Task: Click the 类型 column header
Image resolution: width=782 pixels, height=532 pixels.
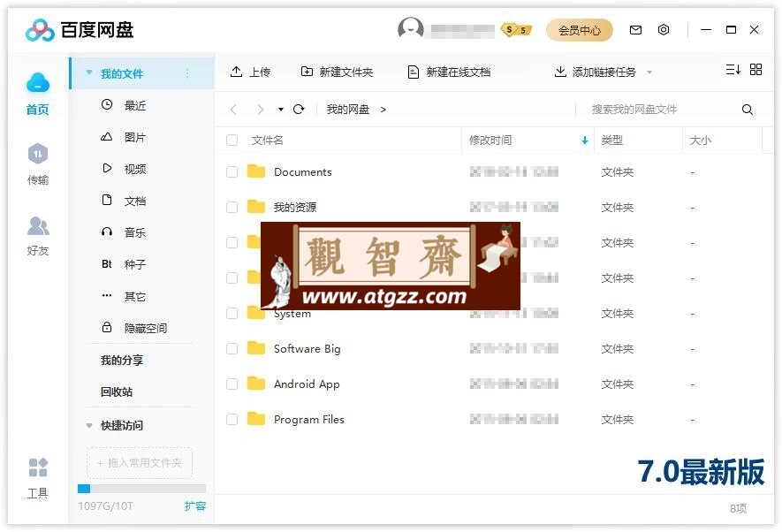Action: click(611, 141)
